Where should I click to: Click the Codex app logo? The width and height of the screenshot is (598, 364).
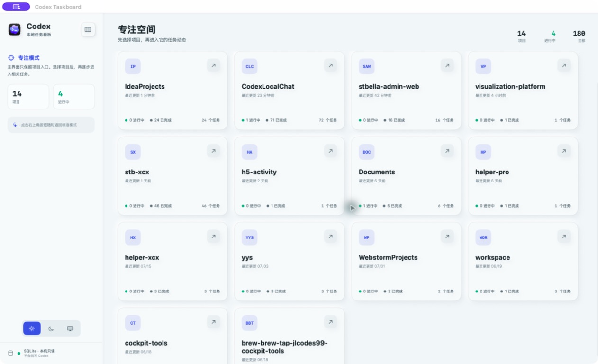pos(15,29)
